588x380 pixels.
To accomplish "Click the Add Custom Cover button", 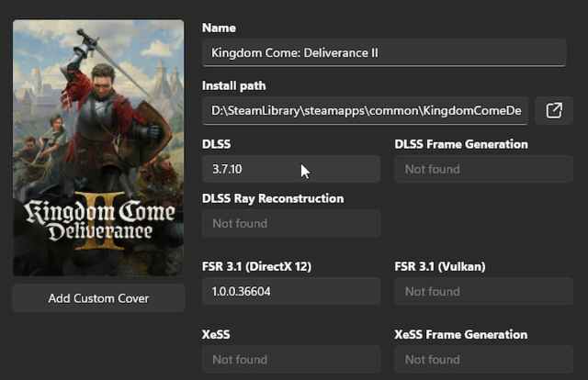I will click(x=98, y=298).
